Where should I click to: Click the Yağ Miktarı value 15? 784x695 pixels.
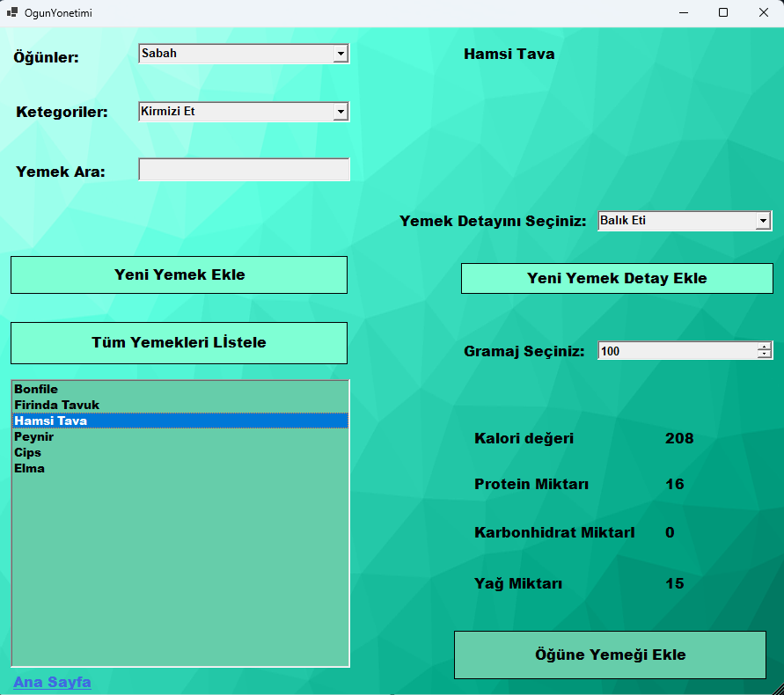(x=675, y=583)
